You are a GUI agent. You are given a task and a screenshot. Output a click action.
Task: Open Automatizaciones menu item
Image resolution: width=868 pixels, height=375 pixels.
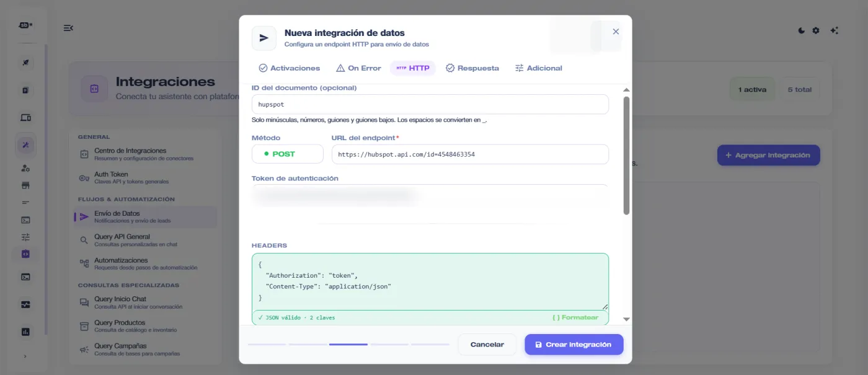pos(146,264)
